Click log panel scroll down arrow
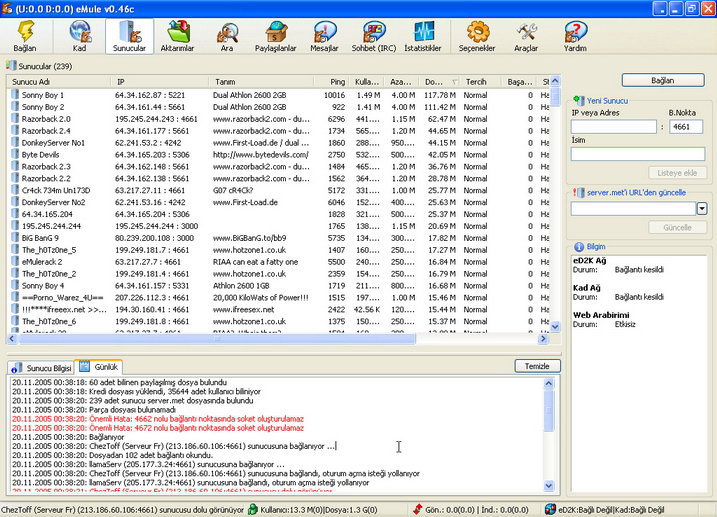The image size is (717, 517). tap(549, 486)
